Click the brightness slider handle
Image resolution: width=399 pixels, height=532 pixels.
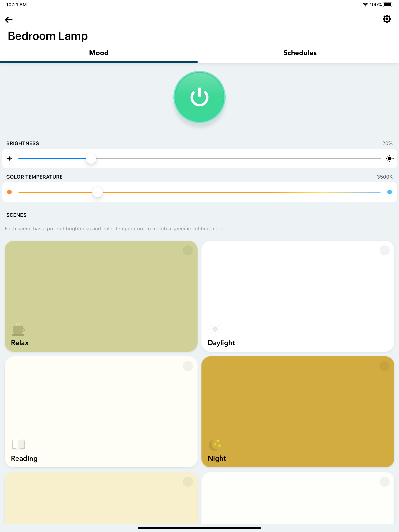[x=91, y=159]
